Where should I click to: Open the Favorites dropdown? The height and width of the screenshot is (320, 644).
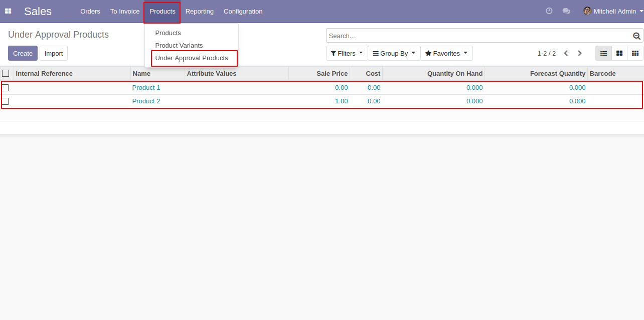446,53
